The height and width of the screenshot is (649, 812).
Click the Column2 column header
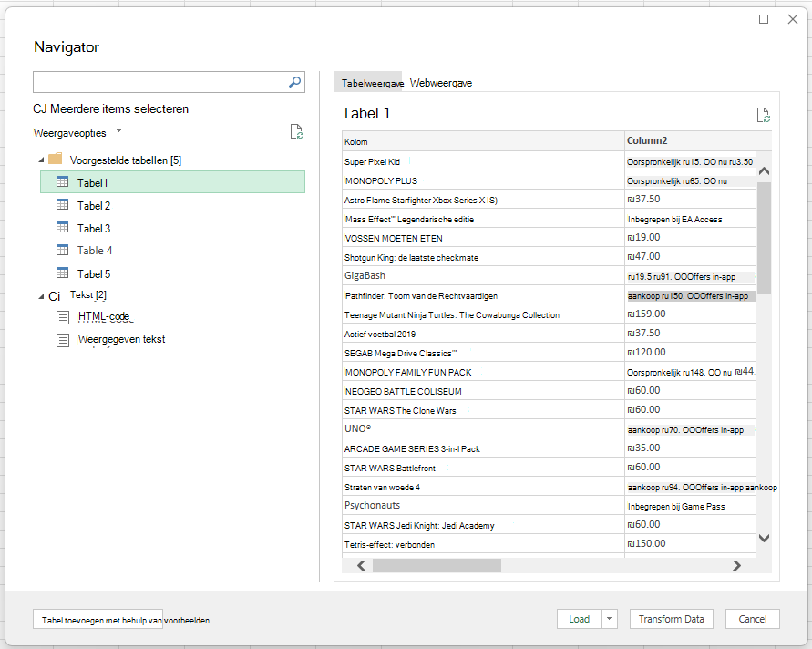click(698, 141)
